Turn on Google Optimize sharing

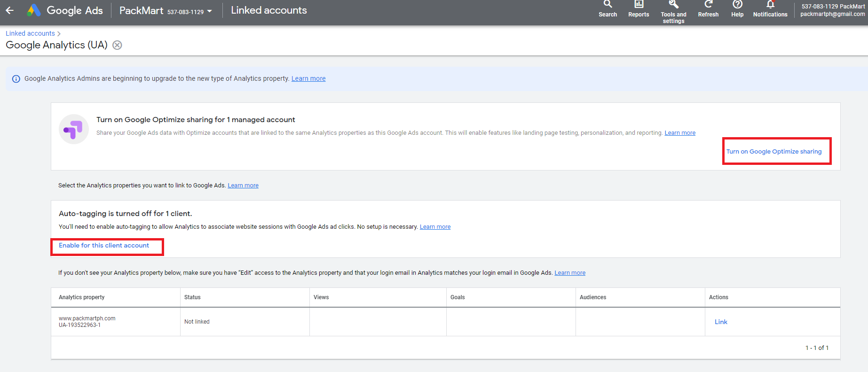tap(774, 152)
